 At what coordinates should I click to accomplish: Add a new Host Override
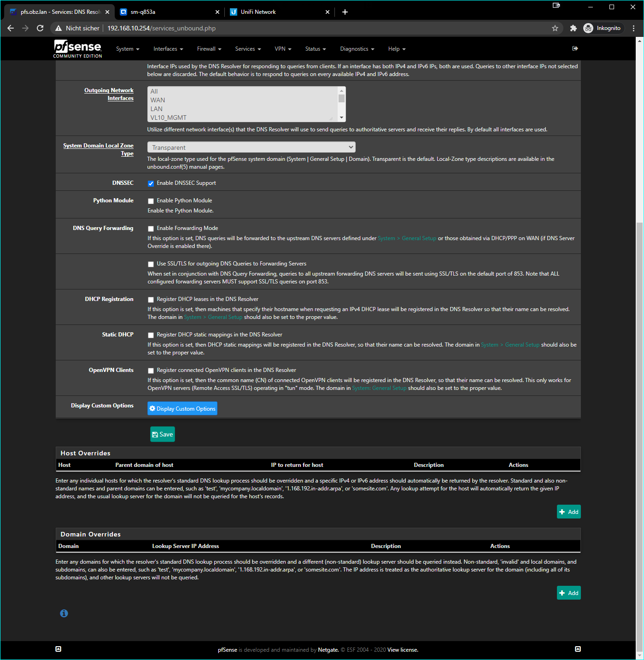569,512
